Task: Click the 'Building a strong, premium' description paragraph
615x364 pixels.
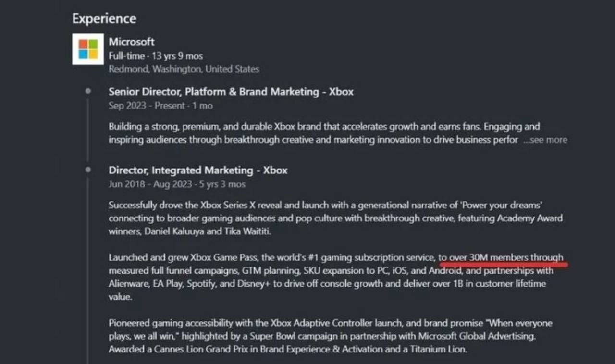Action: 324,127
